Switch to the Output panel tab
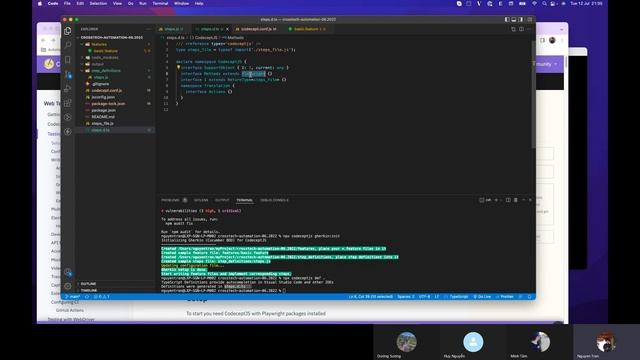640x360 pixels. pos(222,200)
